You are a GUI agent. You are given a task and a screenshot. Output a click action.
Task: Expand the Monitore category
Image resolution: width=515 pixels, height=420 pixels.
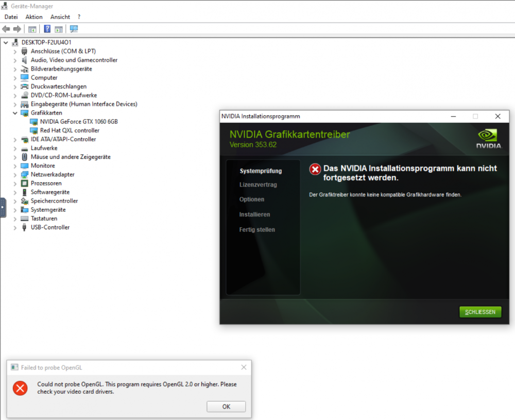(15, 166)
